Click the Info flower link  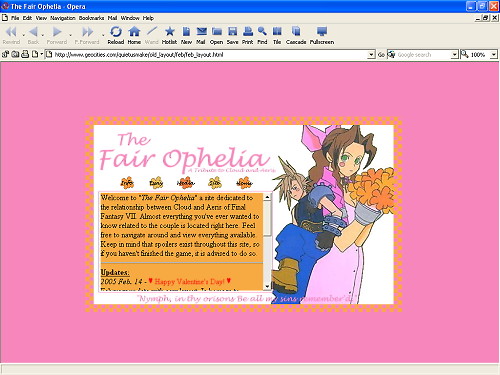coord(127,183)
